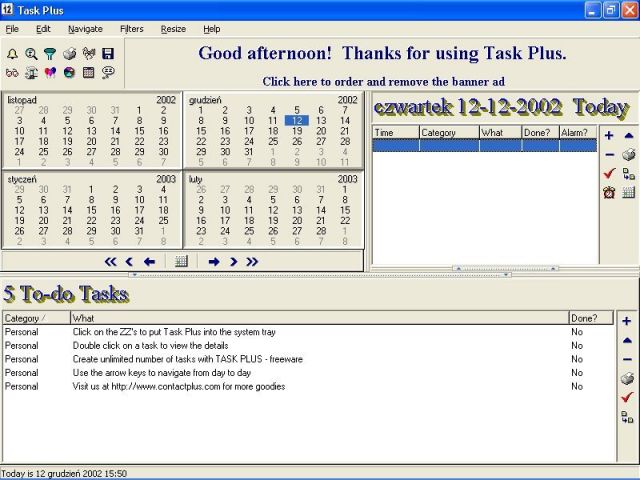
Task: Click the floppy disk save icon
Action: tap(108, 54)
